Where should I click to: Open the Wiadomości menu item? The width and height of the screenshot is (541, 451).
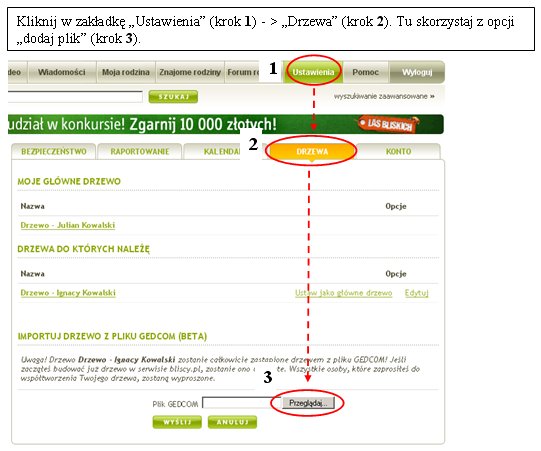[x=62, y=72]
